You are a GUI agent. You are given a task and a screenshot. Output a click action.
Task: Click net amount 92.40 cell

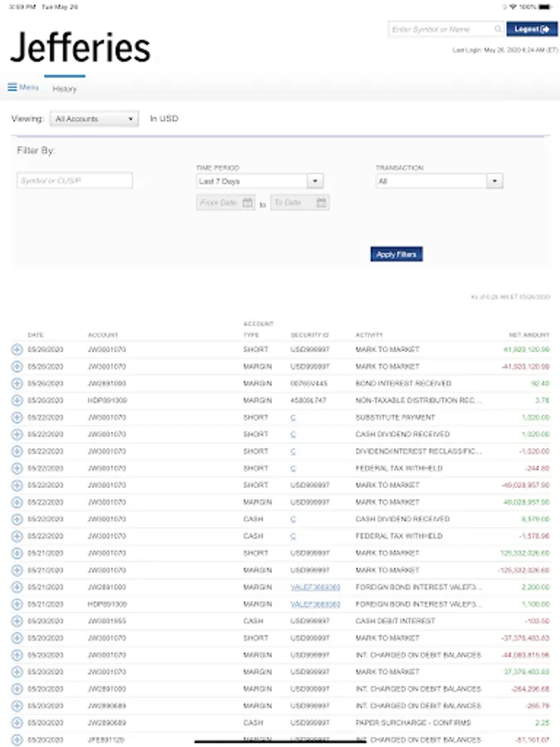pyautogui.click(x=540, y=383)
